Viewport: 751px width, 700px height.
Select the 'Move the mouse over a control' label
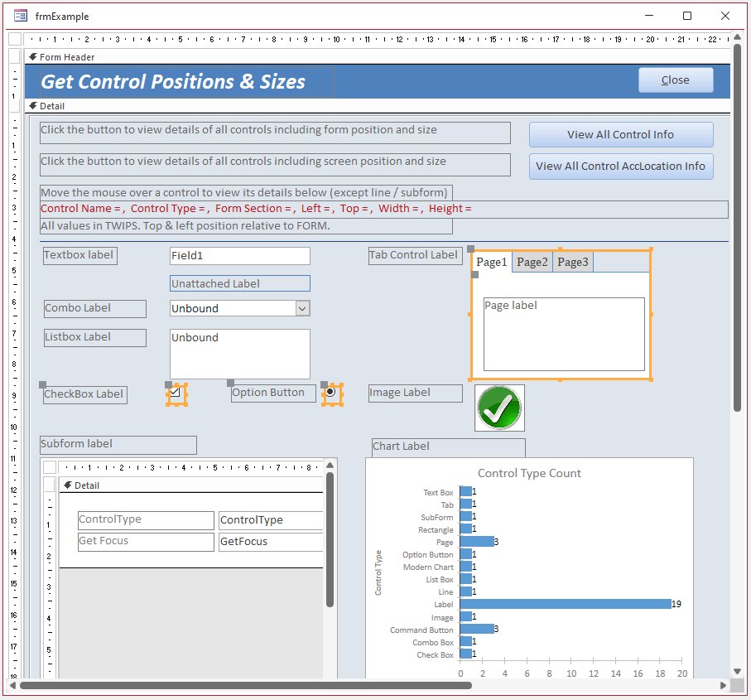point(246,193)
